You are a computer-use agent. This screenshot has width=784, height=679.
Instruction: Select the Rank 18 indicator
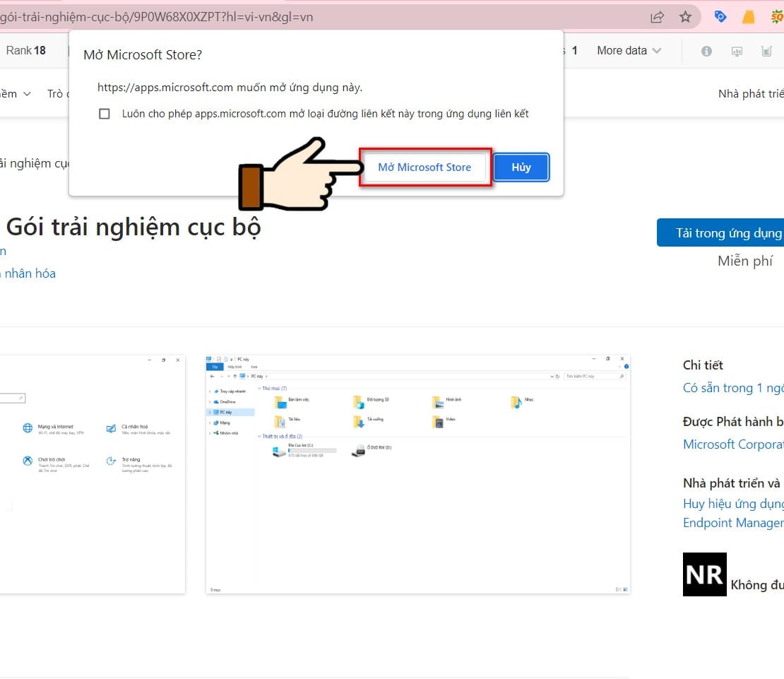[26, 50]
